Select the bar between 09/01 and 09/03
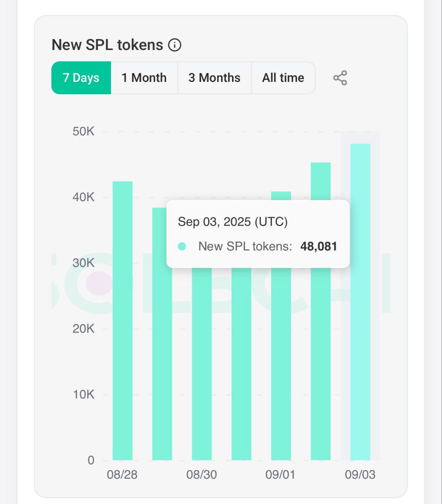The image size is (442, 504). pyautogui.click(x=321, y=354)
